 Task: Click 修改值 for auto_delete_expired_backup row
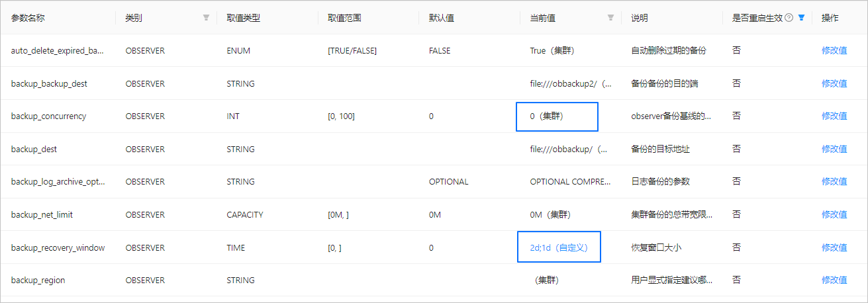click(834, 50)
